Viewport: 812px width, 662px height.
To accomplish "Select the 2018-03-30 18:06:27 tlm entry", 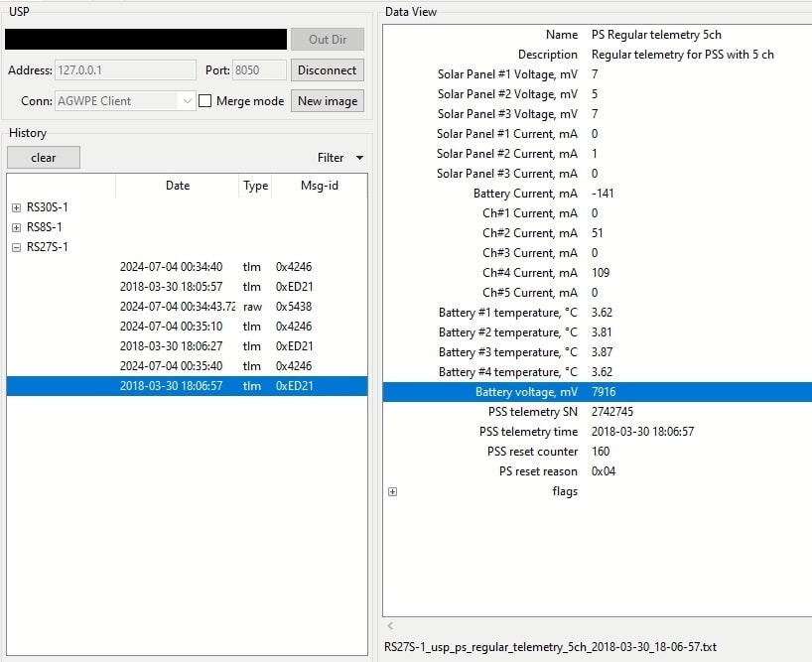I will (187, 346).
